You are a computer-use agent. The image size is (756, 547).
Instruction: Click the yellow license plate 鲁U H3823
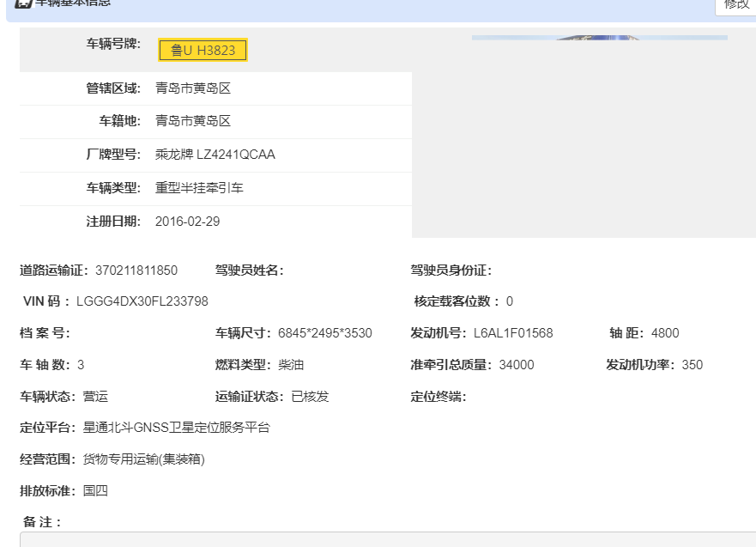click(203, 51)
